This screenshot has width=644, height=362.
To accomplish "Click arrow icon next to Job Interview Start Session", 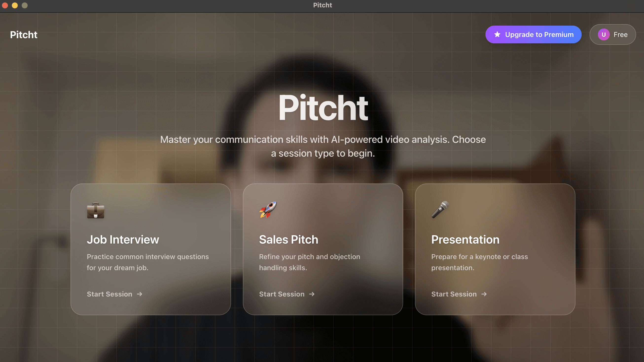I will click(x=140, y=294).
